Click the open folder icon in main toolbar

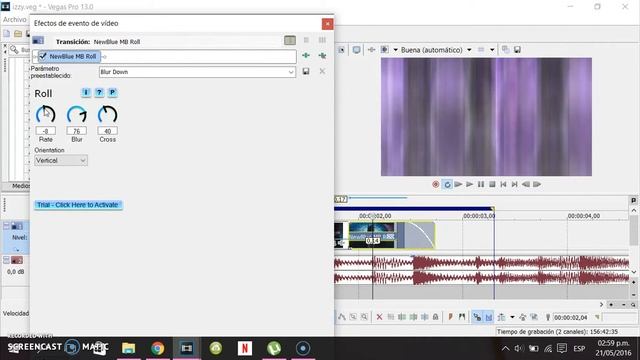[x=18, y=34]
